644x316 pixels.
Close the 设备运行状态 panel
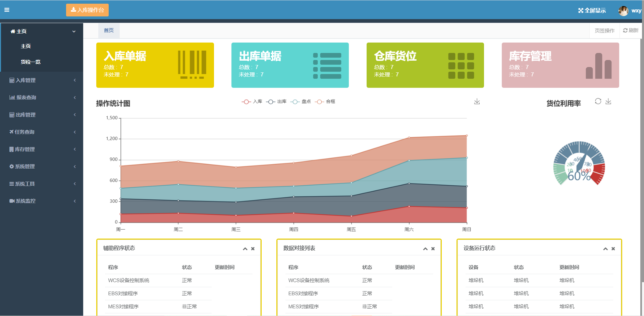tap(613, 249)
